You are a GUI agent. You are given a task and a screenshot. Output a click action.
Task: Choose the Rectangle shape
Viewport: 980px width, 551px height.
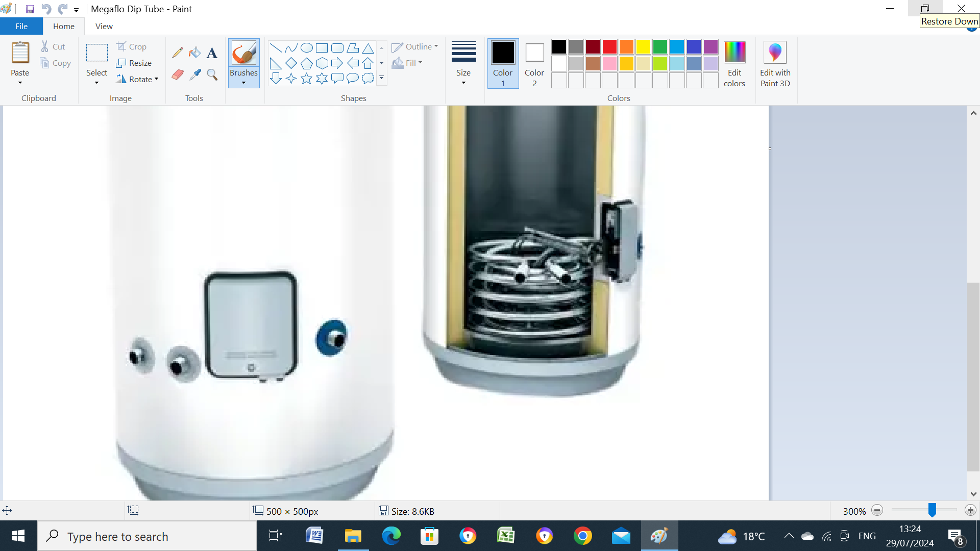pyautogui.click(x=322, y=48)
